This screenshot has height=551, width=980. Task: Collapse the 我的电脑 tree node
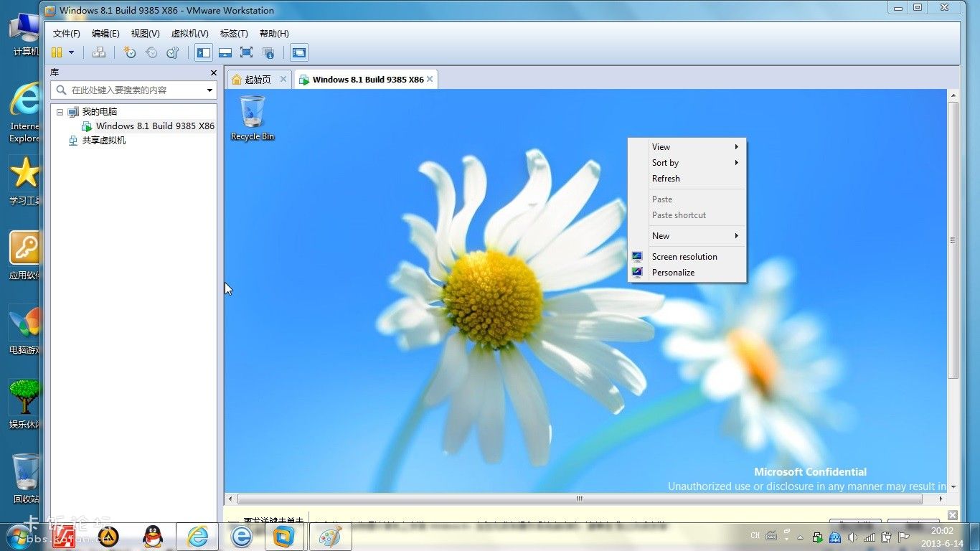(x=60, y=112)
